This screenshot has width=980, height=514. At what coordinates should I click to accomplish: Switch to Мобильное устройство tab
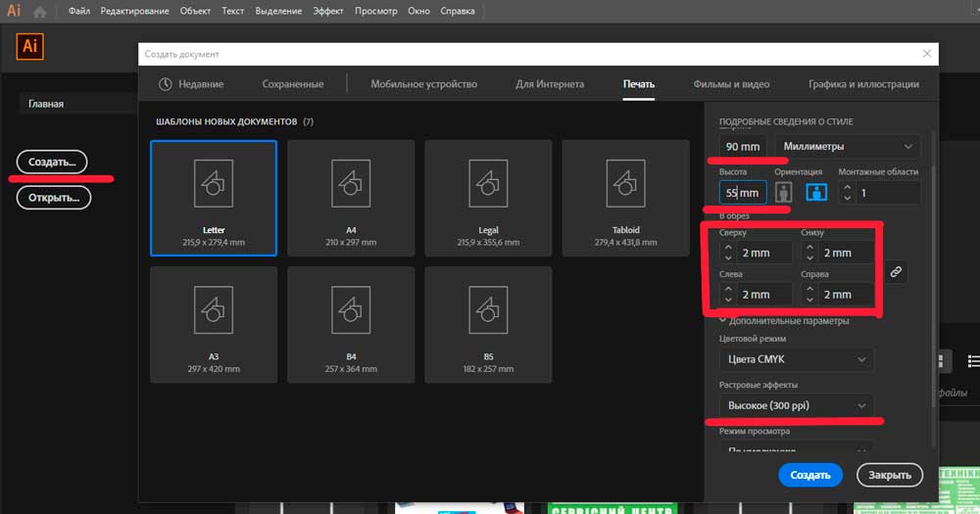point(423,83)
